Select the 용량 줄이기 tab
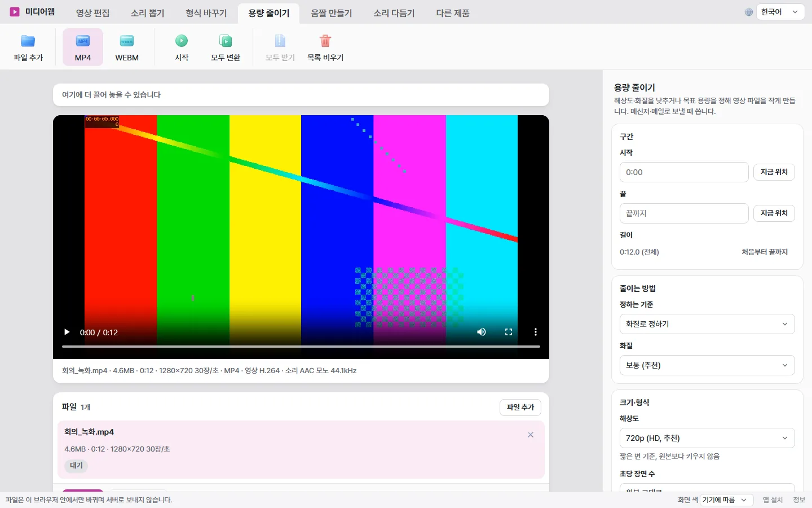This screenshot has width=812, height=508. (x=269, y=13)
